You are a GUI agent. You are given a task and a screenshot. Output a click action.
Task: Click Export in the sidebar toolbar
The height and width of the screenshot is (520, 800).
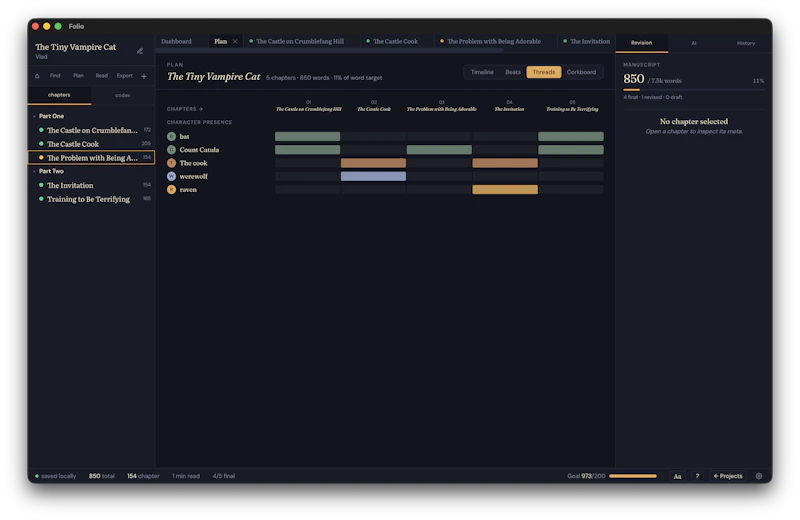[x=124, y=76]
